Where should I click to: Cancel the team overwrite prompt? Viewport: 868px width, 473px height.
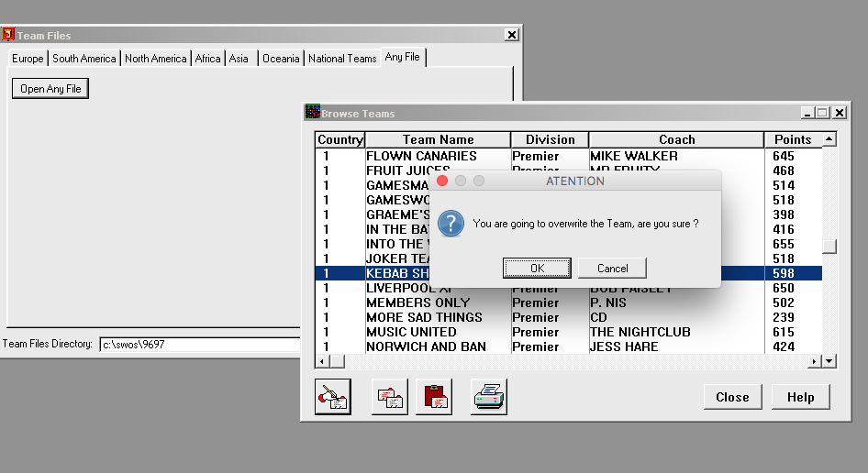(x=612, y=268)
